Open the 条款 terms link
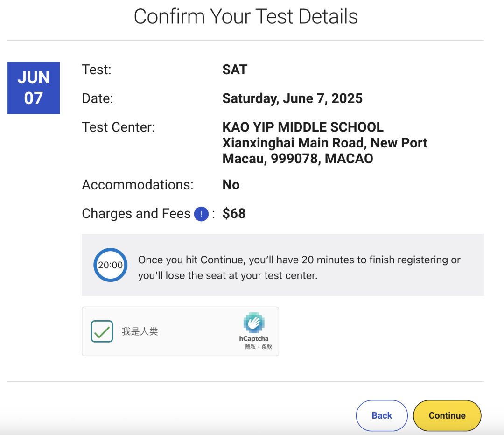The image size is (504, 435). pyautogui.click(x=266, y=347)
